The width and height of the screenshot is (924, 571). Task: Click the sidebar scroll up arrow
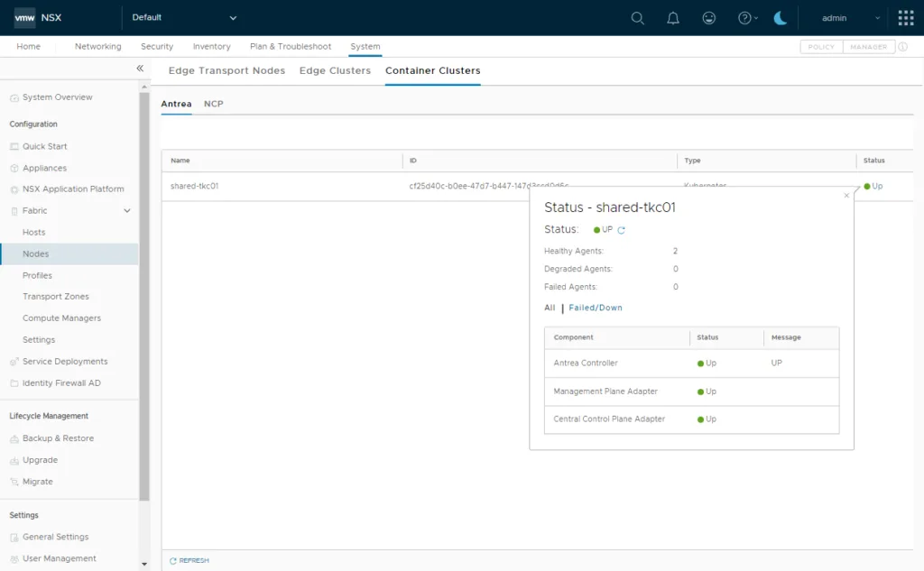coord(144,87)
